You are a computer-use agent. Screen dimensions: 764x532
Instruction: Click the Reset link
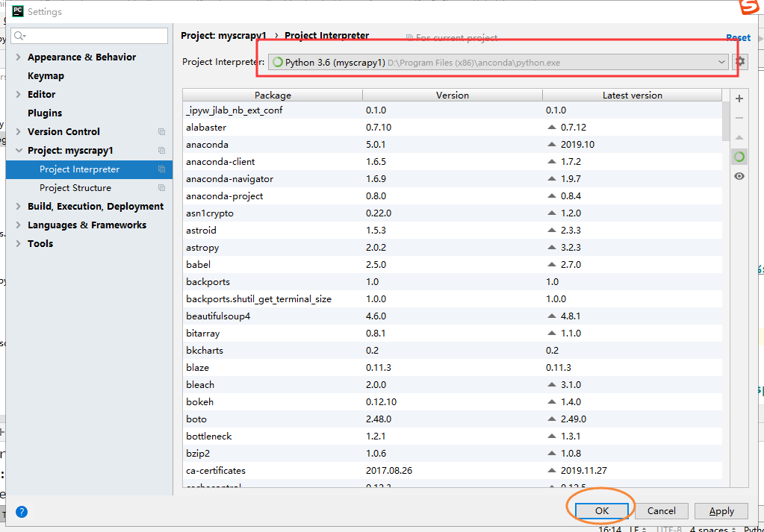738,38
